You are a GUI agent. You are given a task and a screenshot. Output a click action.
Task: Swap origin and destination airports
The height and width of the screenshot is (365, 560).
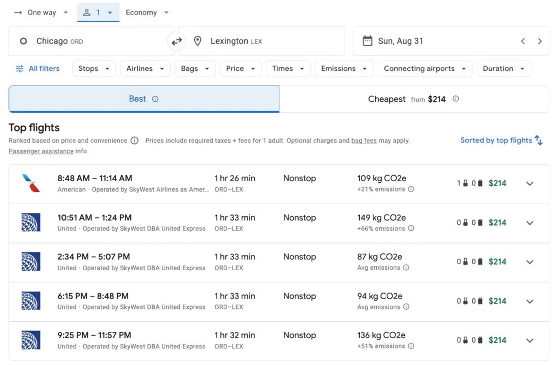(176, 41)
